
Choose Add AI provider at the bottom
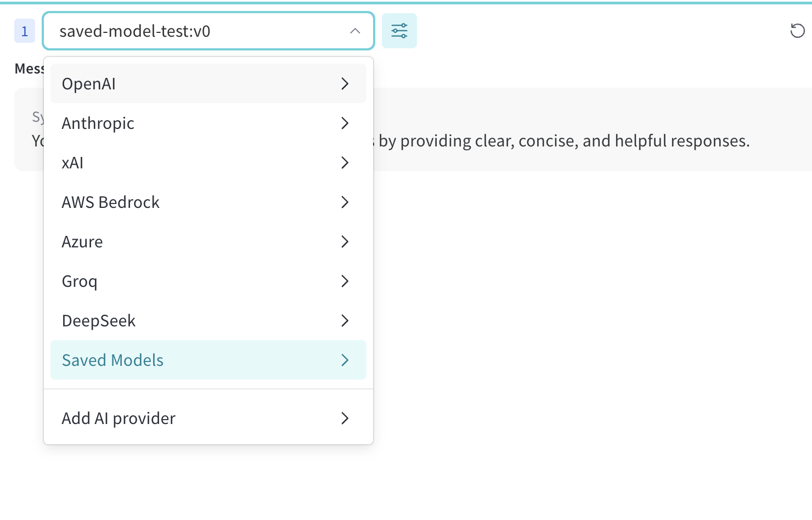tap(208, 418)
